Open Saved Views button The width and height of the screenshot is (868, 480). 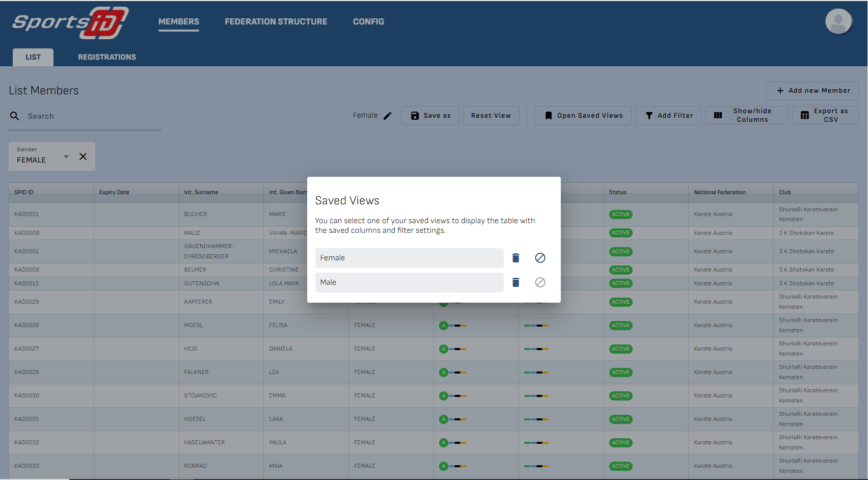pyautogui.click(x=583, y=116)
